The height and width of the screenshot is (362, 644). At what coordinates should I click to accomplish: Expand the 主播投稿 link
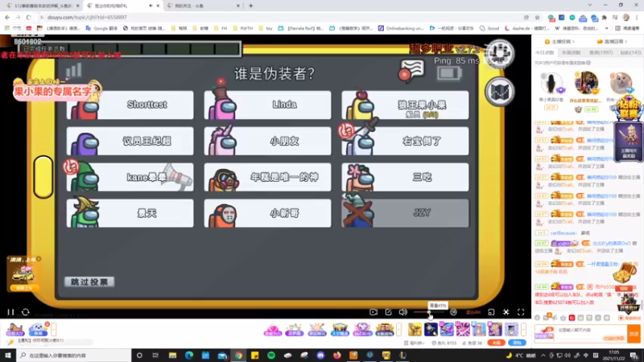pos(559,42)
